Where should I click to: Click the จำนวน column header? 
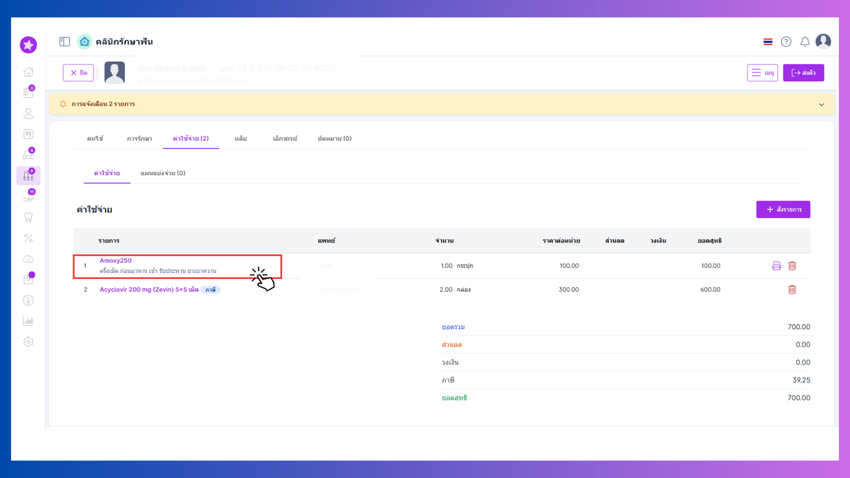445,241
